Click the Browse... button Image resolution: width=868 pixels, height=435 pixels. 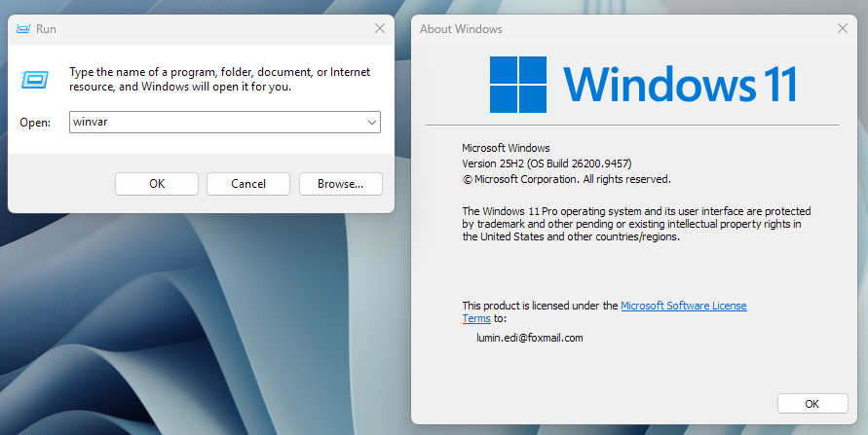click(340, 184)
